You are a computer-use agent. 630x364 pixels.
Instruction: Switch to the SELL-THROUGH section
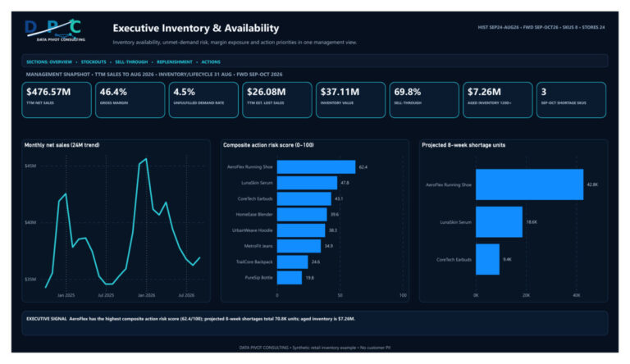131,61
